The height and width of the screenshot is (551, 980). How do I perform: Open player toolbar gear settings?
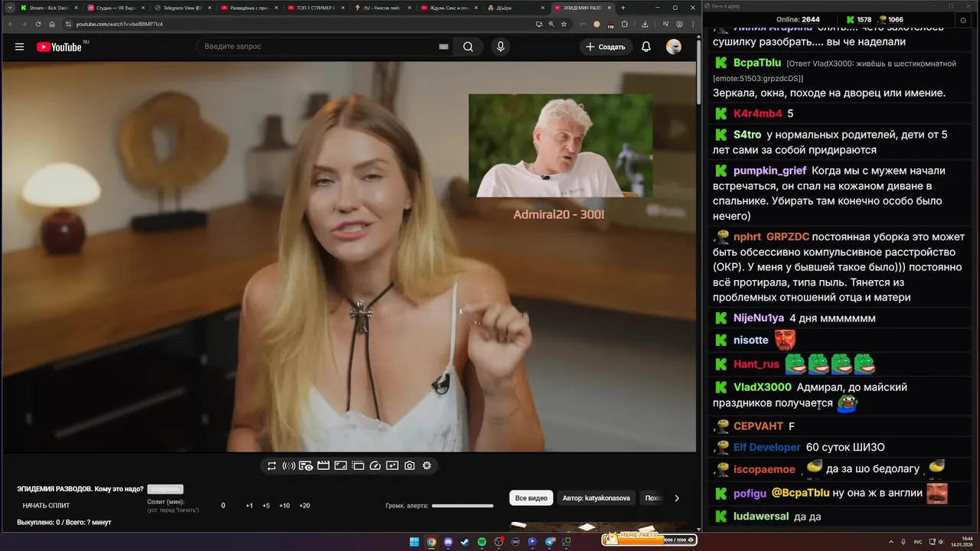tap(426, 465)
